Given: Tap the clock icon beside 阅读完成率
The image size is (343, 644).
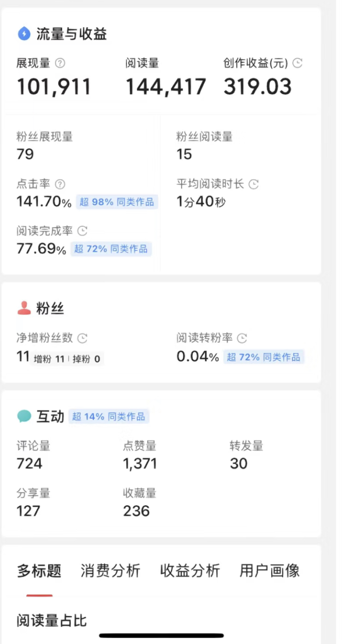Looking at the screenshot, I should pos(83,231).
